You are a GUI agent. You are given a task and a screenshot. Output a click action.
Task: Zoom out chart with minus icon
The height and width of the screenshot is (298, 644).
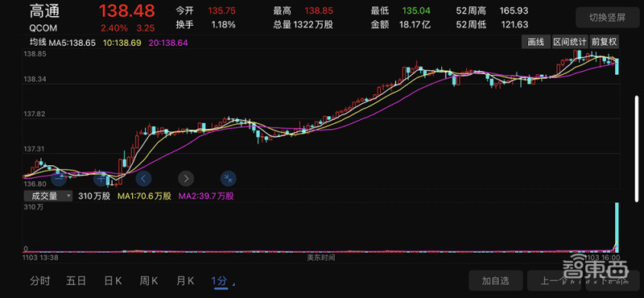59,178
